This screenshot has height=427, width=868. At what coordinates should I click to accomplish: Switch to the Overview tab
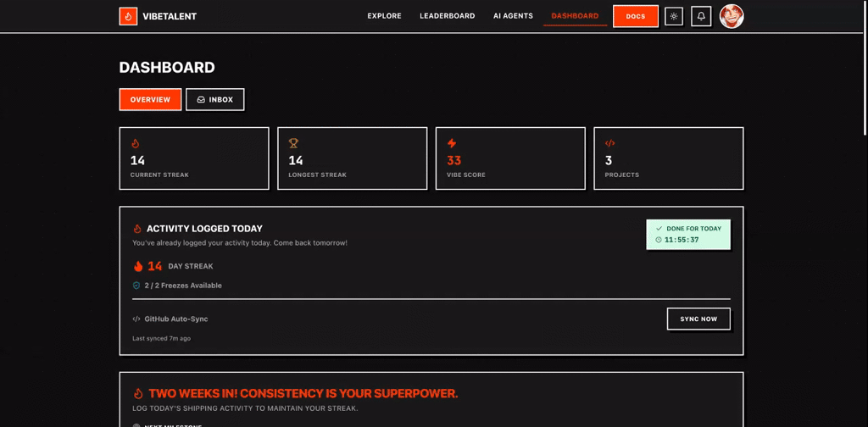pos(150,99)
